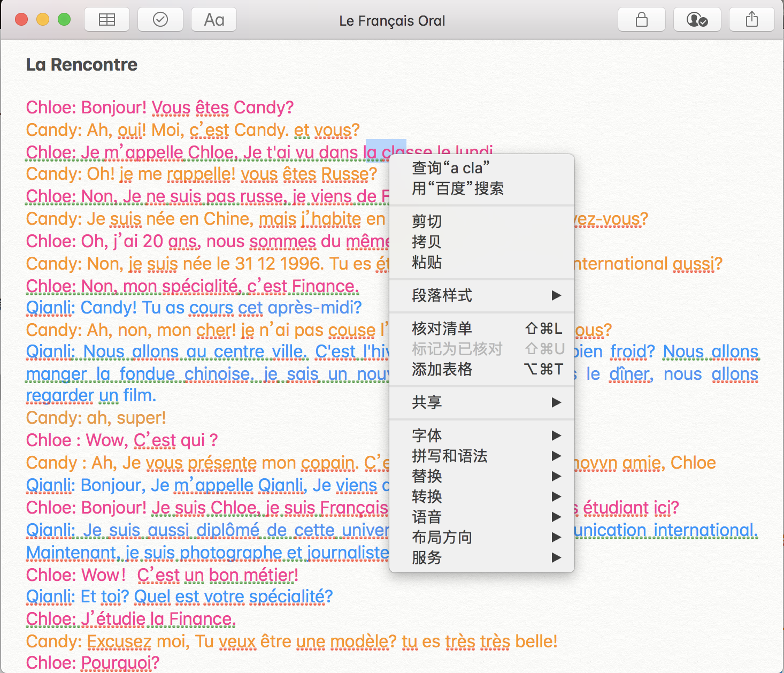Viewport: 784px width, 673px height.
Task: Choose 剪切 from the context menu
Action: click(x=482, y=221)
